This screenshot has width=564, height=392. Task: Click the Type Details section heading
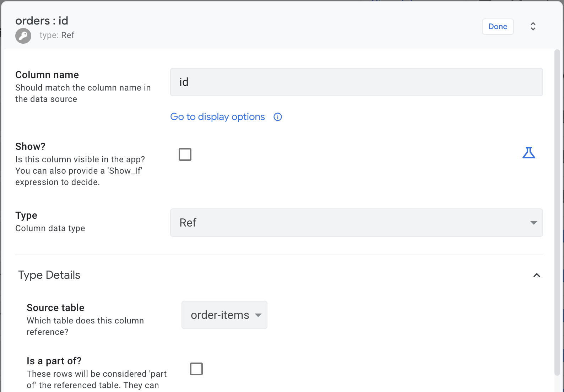[49, 275]
